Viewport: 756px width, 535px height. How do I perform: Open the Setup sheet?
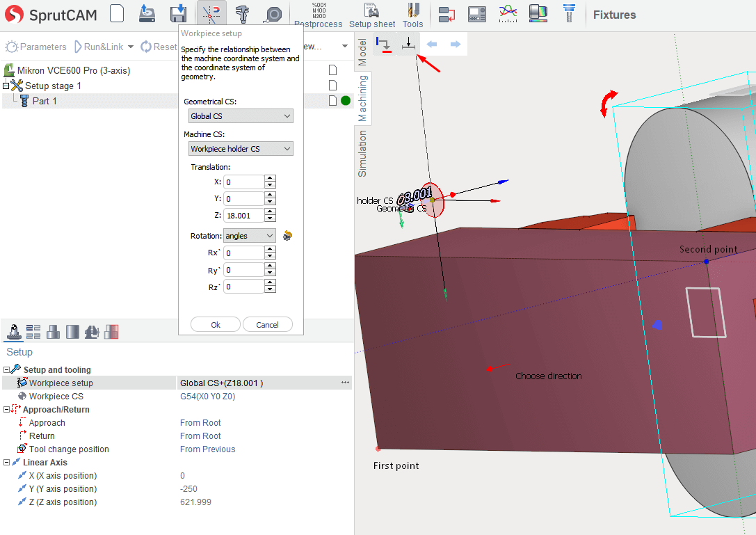click(372, 15)
